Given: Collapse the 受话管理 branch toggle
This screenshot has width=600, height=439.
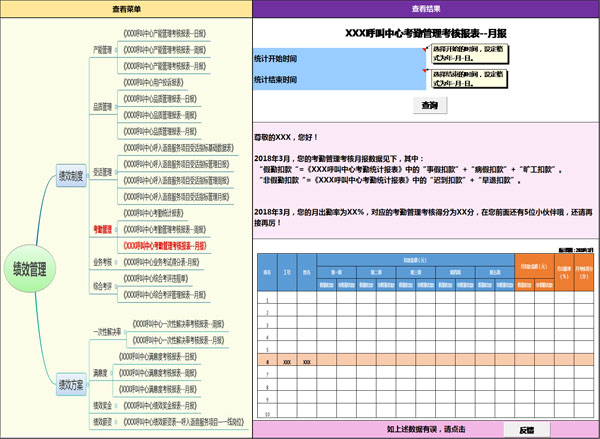Looking at the screenshot, I should tap(116, 172).
